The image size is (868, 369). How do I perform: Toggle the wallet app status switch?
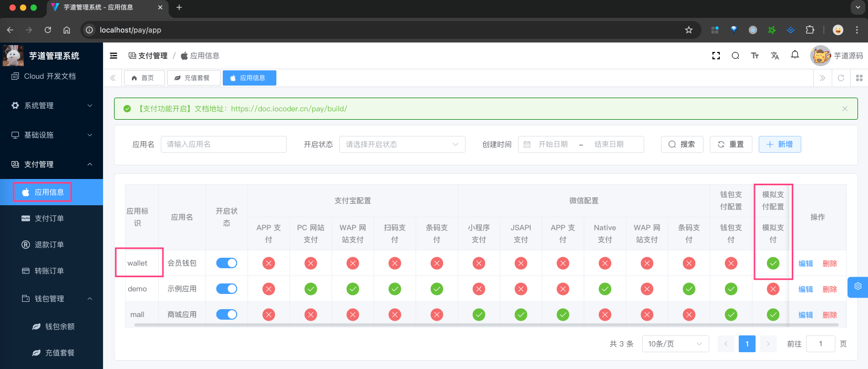(x=226, y=263)
